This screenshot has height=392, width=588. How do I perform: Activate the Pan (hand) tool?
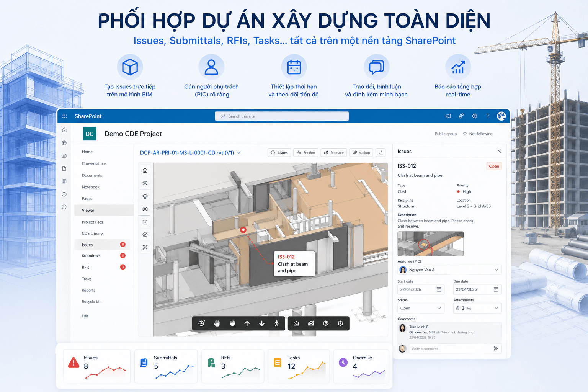(x=217, y=323)
